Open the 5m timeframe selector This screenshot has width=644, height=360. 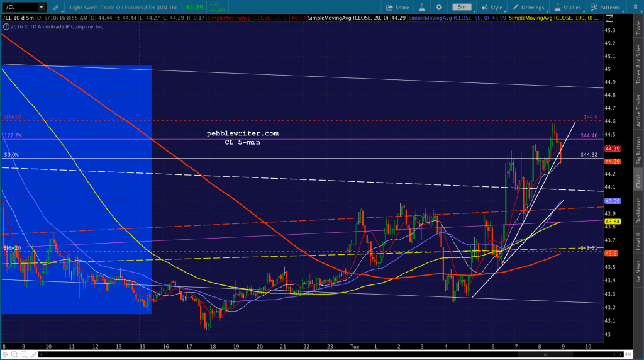point(462,7)
